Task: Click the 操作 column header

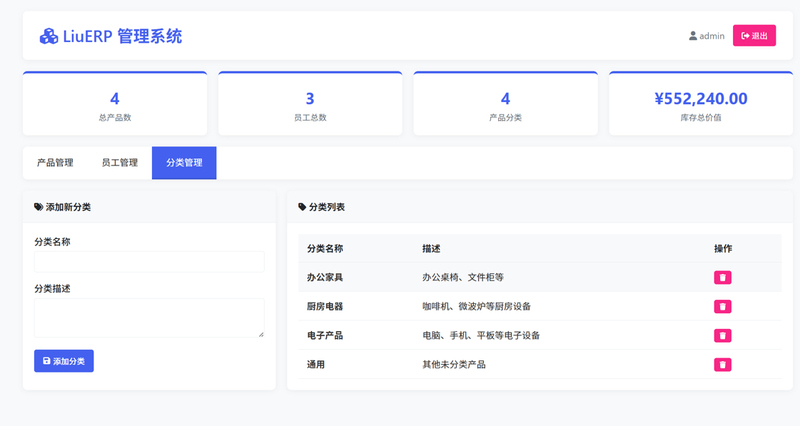Action: click(x=723, y=248)
